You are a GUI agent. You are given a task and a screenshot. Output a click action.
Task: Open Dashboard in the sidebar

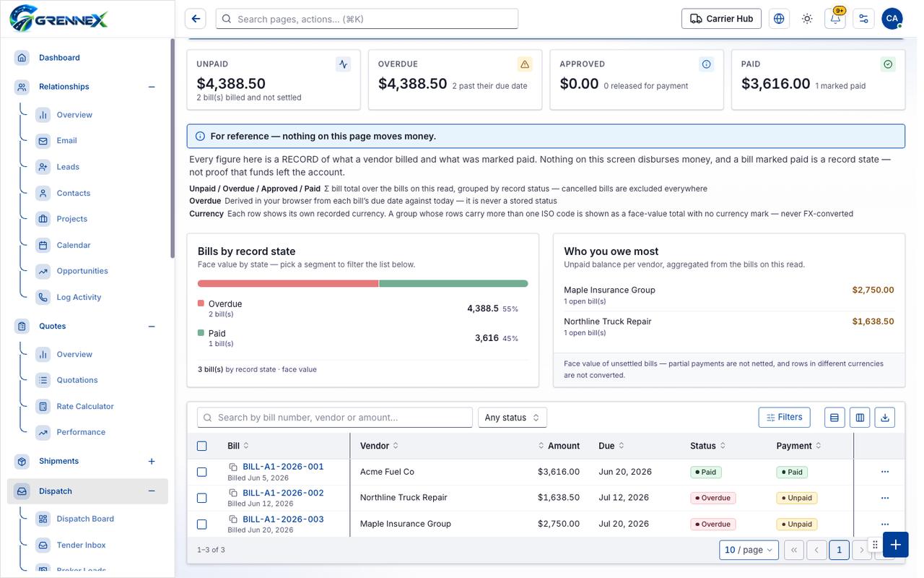[x=59, y=58]
